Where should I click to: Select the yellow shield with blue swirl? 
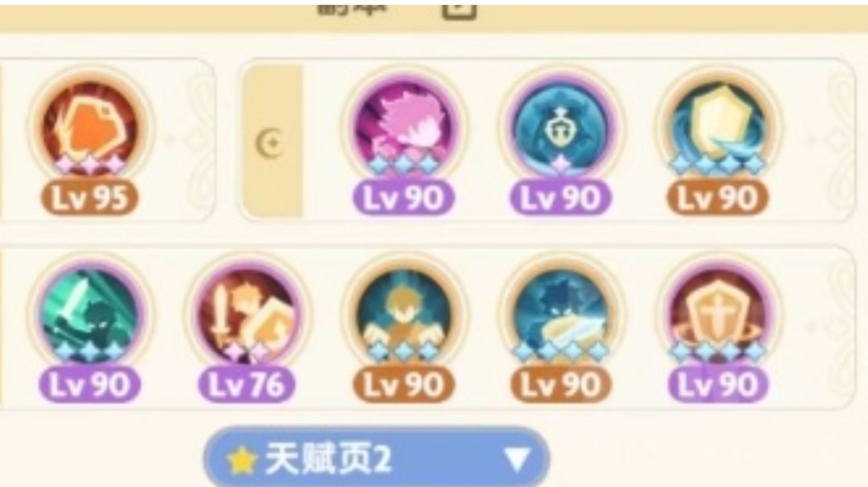pyautogui.click(x=718, y=129)
